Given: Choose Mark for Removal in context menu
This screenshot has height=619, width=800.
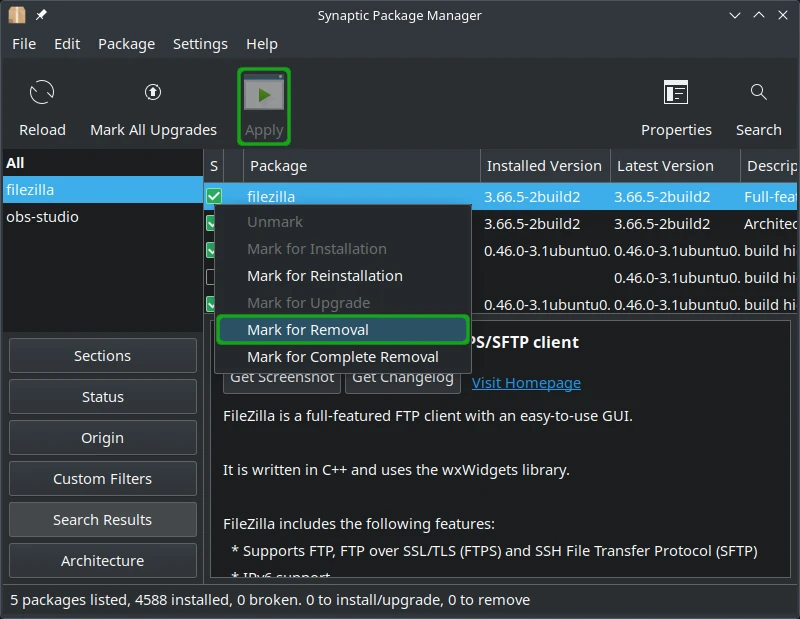Looking at the screenshot, I should click(x=308, y=330).
